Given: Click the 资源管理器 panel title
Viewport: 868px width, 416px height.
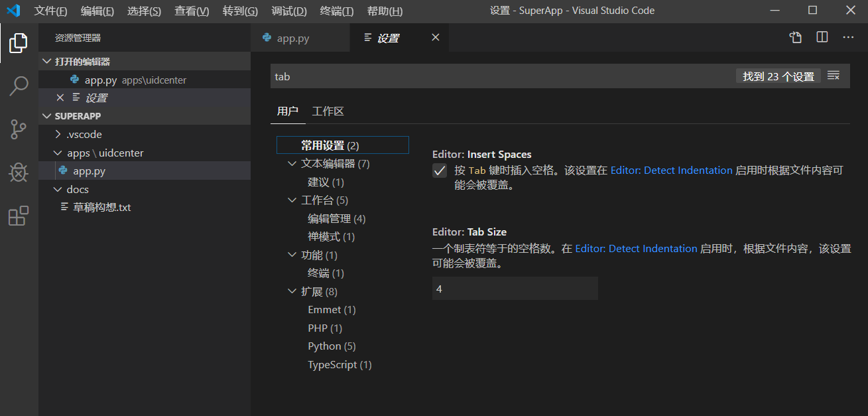Looking at the screenshot, I should pyautogui.click(x=78, y=38).
